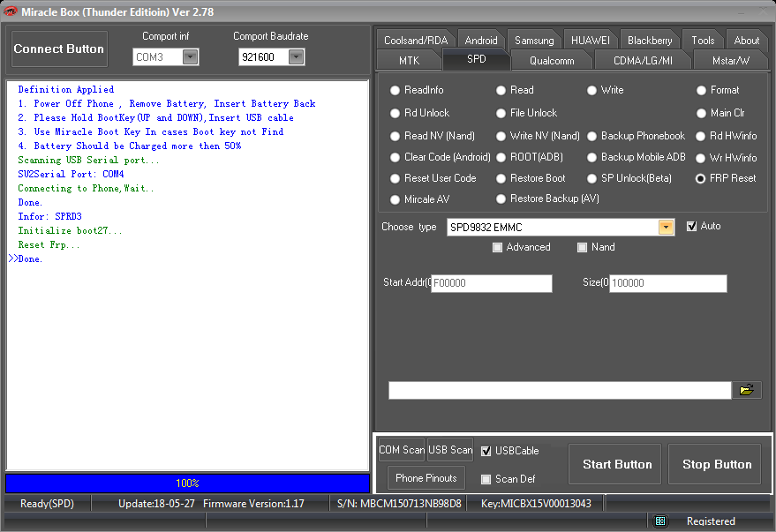Enable the Scan Def checkbox
The image size is (776, 532).
click(x=486, y=479)
